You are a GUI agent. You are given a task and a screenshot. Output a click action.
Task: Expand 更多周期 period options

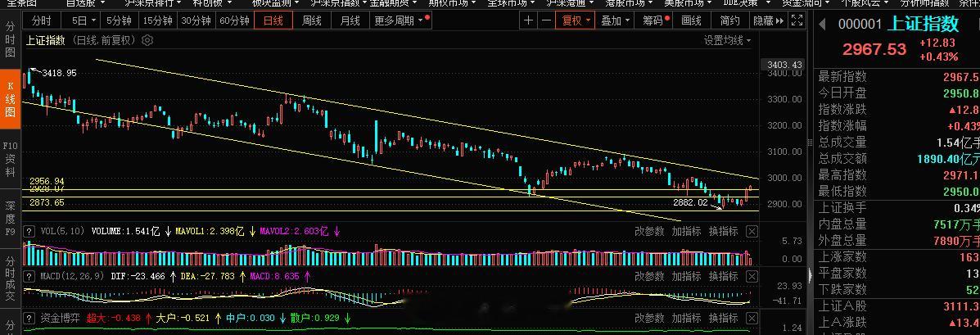point(400,20)
